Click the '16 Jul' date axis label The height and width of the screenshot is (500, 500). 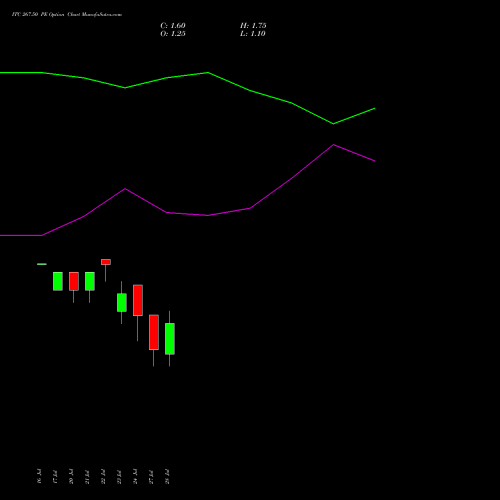click(39, 476)
